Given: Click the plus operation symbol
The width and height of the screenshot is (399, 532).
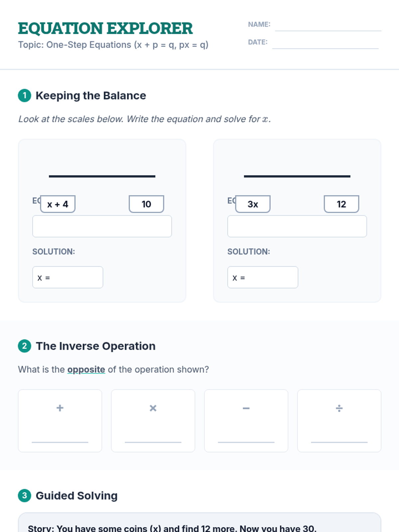Looking at the screenshot, I should coord(60,408).
